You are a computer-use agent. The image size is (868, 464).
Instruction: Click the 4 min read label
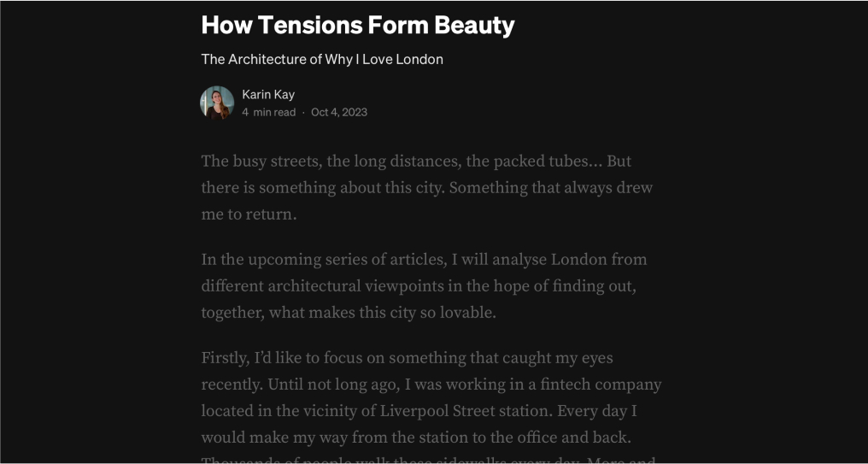(x=269, y=113)
